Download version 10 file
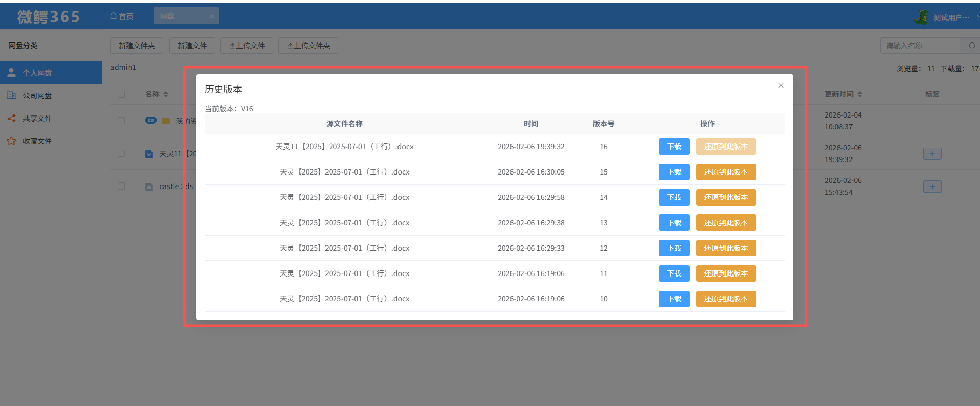Image resolution: width=980 pixels, height=406 pixels. 674,299
